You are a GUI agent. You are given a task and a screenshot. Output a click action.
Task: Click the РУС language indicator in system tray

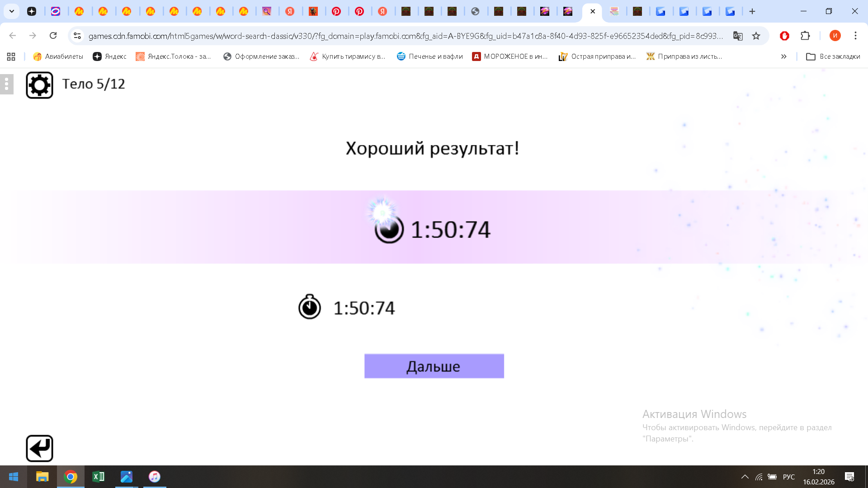click(x=788, y=477)
